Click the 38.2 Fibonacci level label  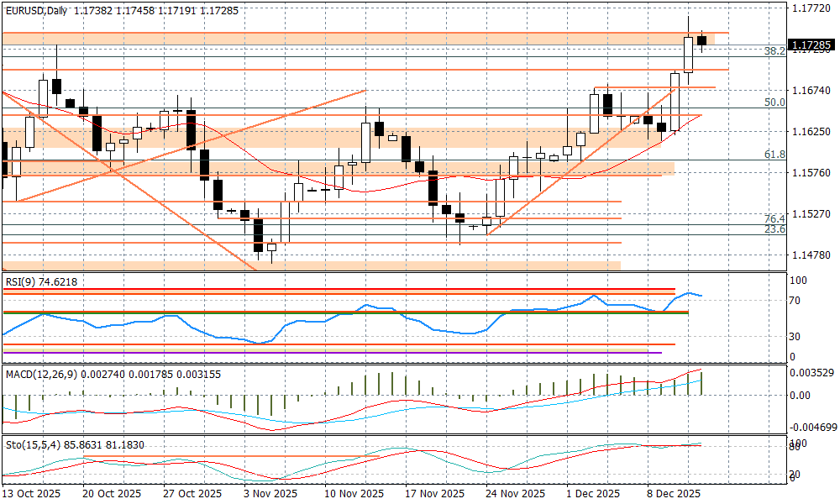tap(774, 51)
